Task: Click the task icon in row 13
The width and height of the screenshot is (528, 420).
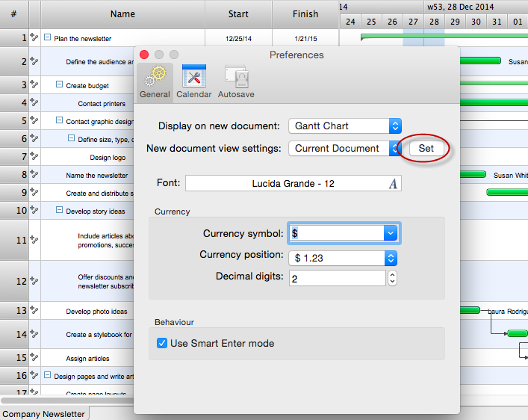Action: point(34,310)
